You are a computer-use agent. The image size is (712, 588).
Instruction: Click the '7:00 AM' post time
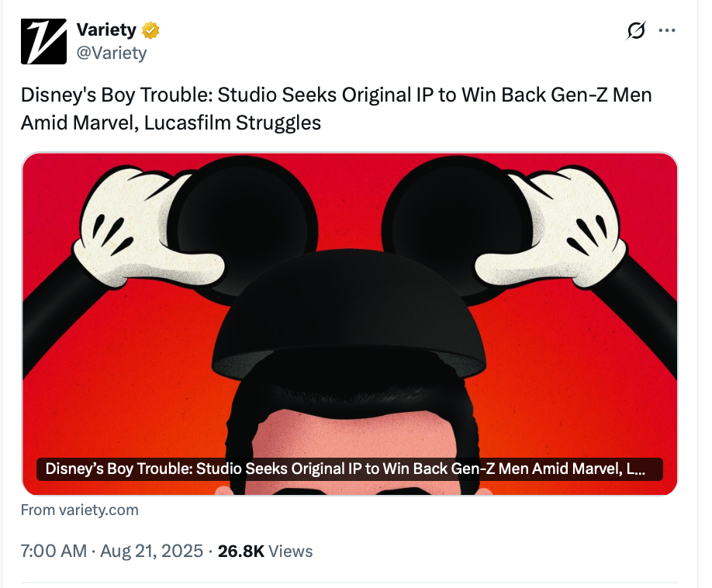click(54, 551)
